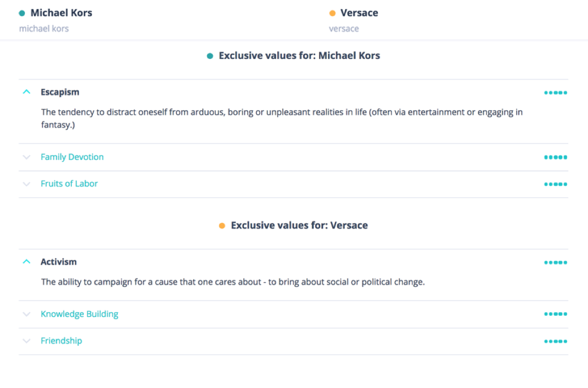The width and height of the screenshot is (588, 388).
Task: Select the Versace brand name
Action: [359, 13]
